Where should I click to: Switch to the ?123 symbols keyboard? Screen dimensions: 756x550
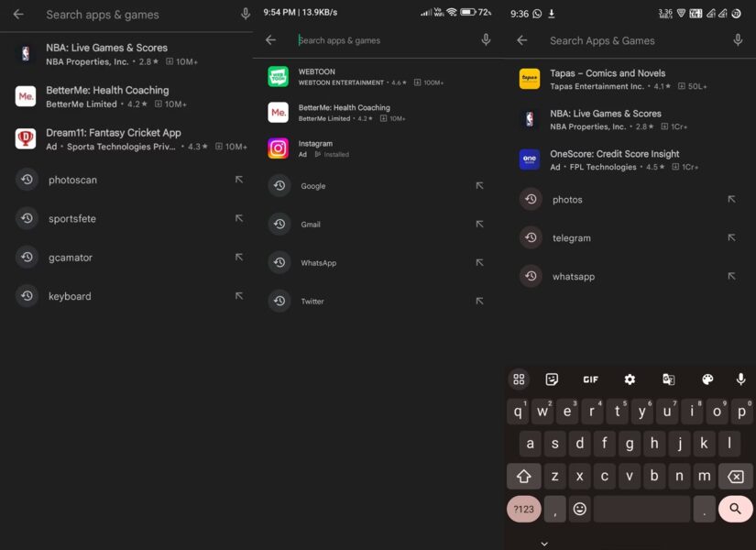click(523, 509)
